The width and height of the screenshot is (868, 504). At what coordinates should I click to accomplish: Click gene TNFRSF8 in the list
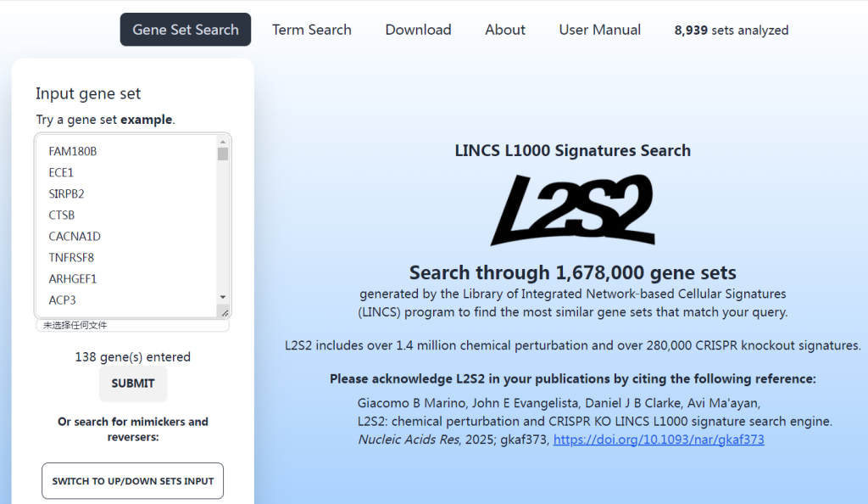71,258
